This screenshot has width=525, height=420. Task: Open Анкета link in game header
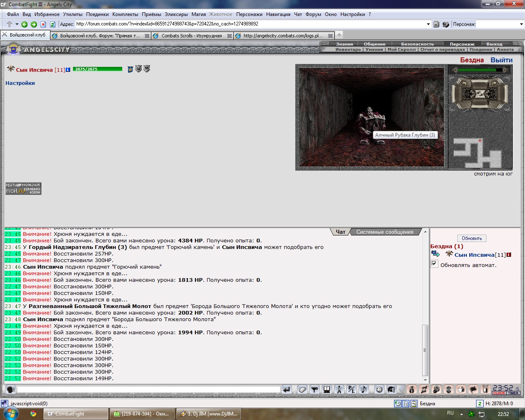pyautogui.click(x=505, y=49)
